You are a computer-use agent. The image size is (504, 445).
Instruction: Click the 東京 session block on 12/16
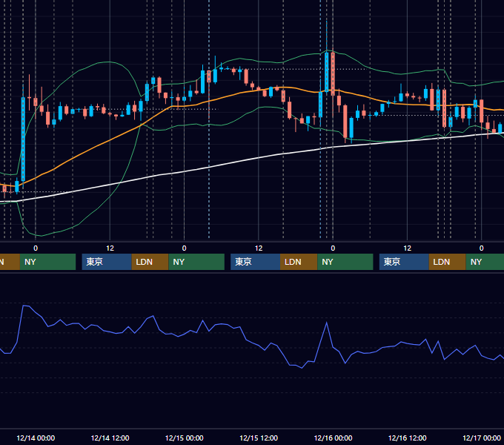404,262
